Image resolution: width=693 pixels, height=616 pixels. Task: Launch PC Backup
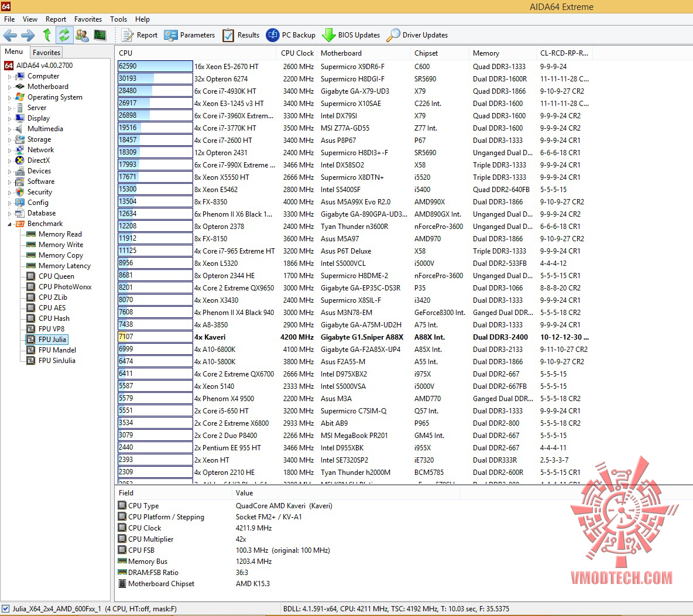(x=290, y=35)
